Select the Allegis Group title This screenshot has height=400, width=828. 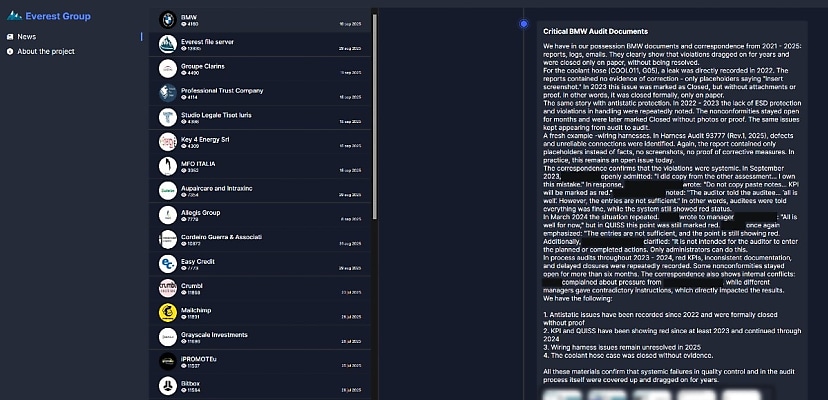point(201,212)
